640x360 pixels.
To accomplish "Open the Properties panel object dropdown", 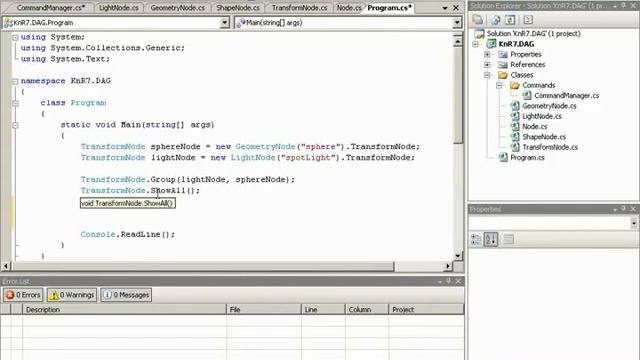I will click(x=634, y=223).
